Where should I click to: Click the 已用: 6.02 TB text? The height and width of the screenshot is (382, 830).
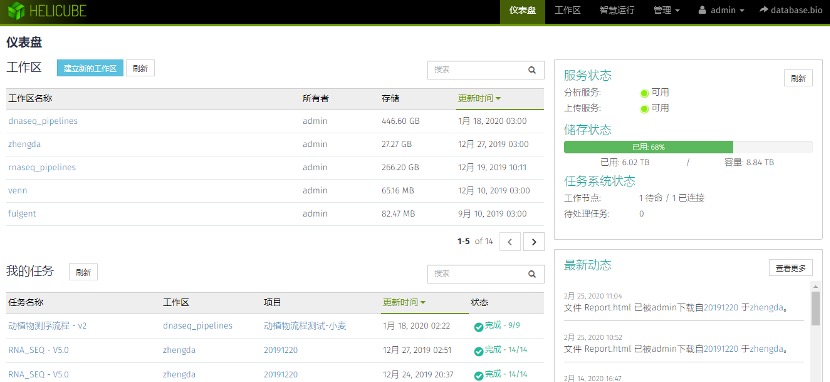(x=626, y=162)
